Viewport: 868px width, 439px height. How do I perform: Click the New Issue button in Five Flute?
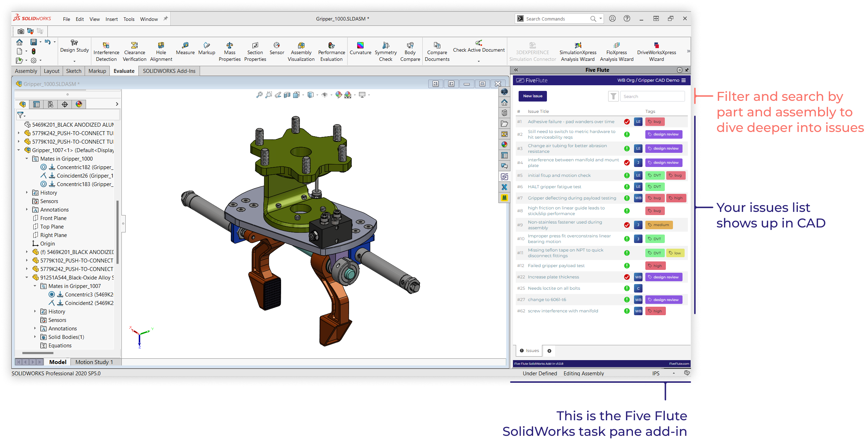[x=532, y=96]
